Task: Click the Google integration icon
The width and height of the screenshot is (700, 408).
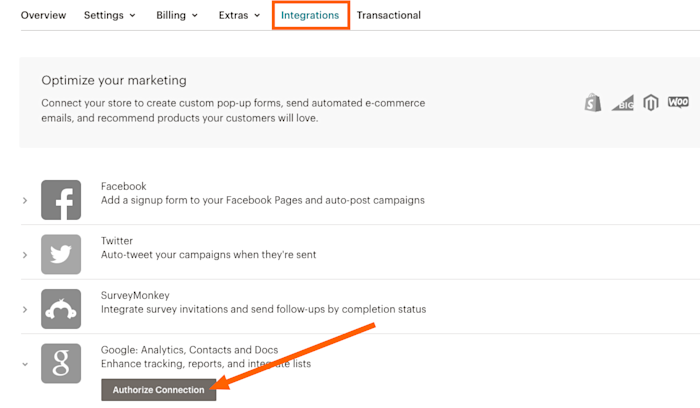Action: point(61,363)
